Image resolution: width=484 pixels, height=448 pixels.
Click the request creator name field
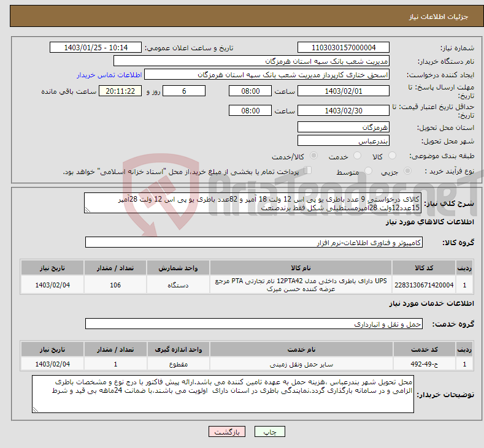coord(267,75)
